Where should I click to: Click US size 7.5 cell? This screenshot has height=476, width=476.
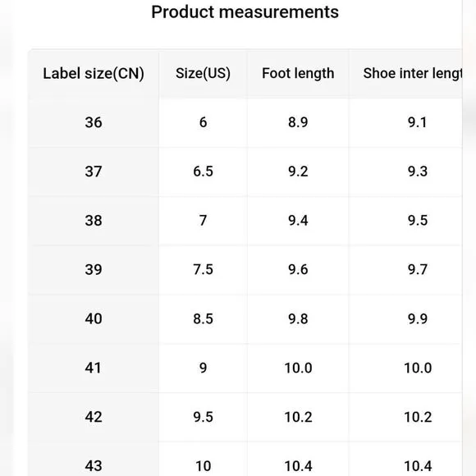203,270
